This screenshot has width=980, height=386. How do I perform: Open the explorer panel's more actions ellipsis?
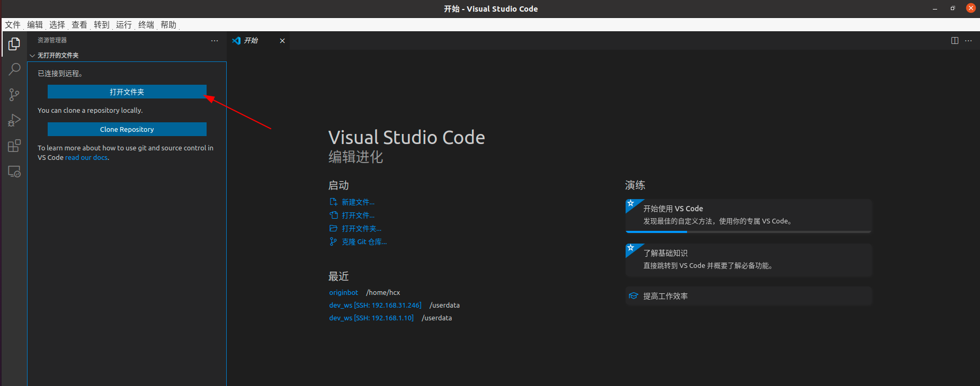pyautogui.click(x=215, y=41)
